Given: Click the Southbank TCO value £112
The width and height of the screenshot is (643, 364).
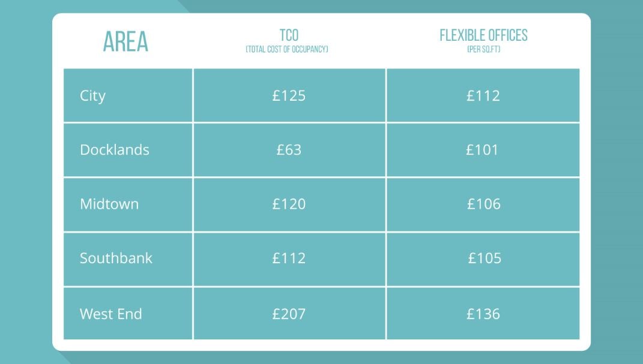Looking at the screenshot, I should click(289, 258).
